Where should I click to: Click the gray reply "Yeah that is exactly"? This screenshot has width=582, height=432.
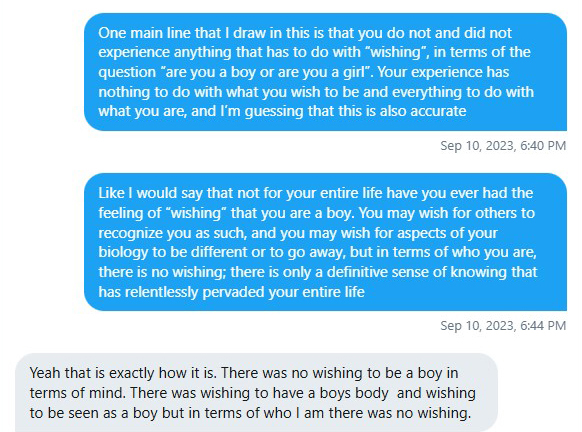point(256,393)
